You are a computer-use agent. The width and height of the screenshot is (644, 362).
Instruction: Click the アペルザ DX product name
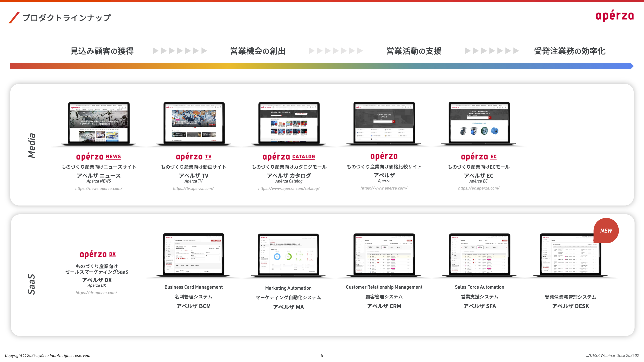[97, 280]
